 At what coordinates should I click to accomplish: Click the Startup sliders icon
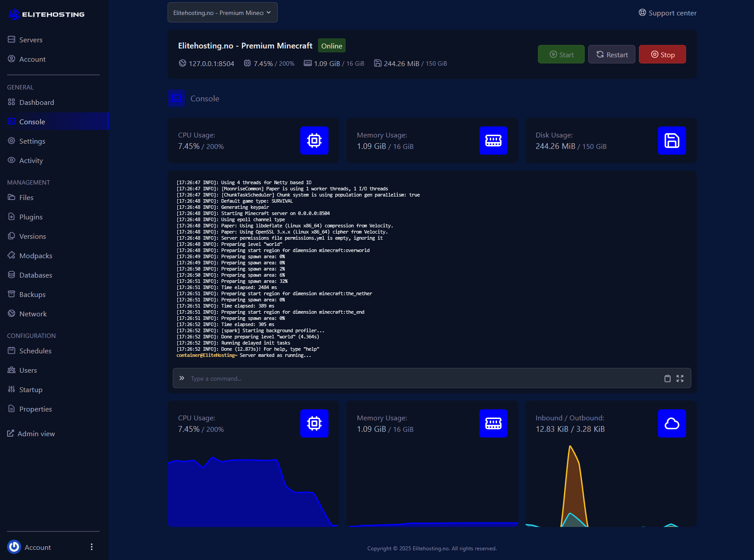coord(11,389)
